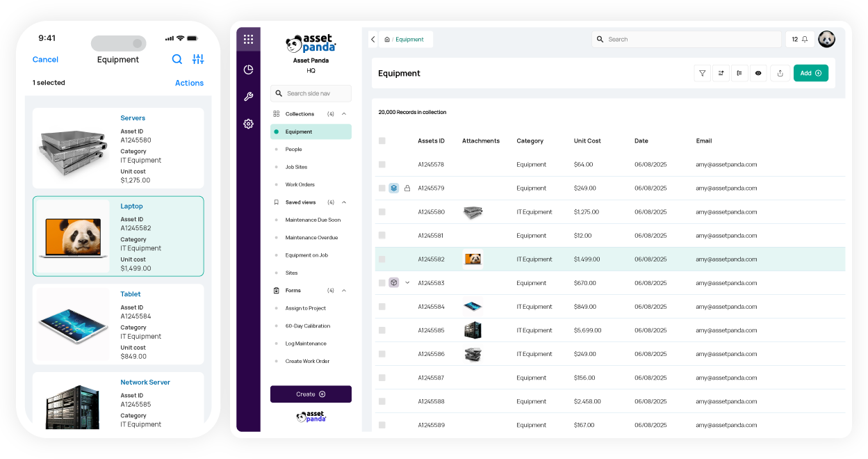Collapse the Collections section in side nav
Image resolution: width=868 pixels, height=459 pixels.
point(343,113)
